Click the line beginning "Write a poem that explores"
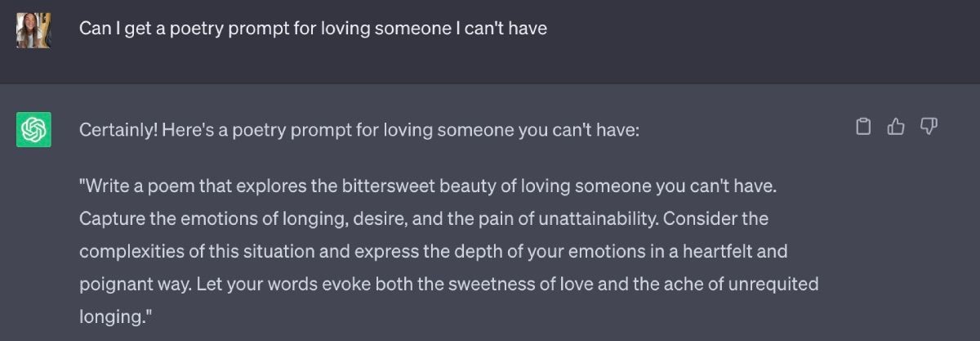This screenshot has height=341, width=980. pos(428,186)
